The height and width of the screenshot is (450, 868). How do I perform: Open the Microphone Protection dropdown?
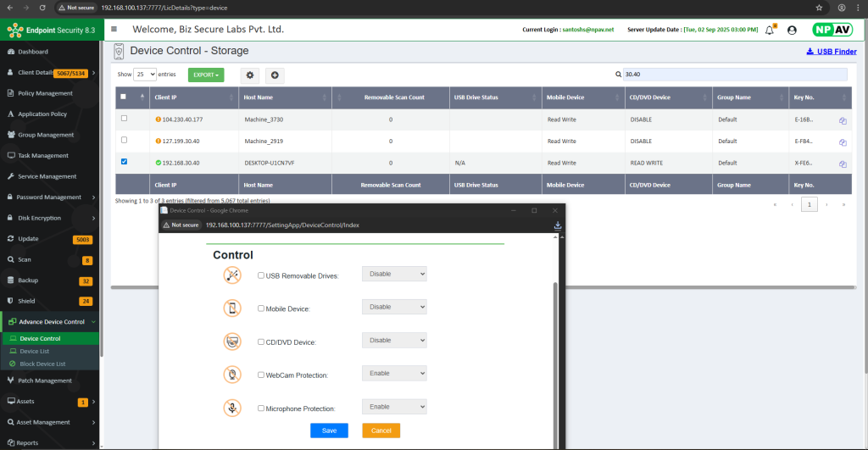click(x=394, y=407)
